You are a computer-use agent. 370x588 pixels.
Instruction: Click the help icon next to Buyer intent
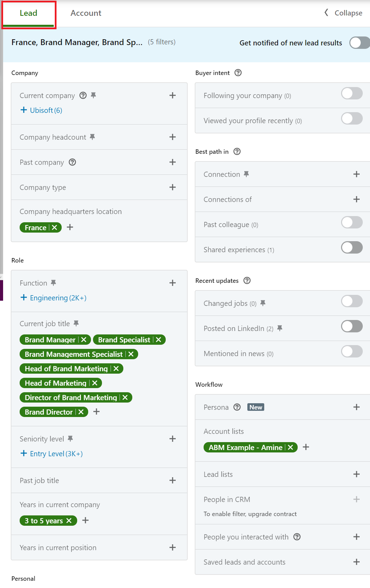pyautogui.click(x=238, y=73)
